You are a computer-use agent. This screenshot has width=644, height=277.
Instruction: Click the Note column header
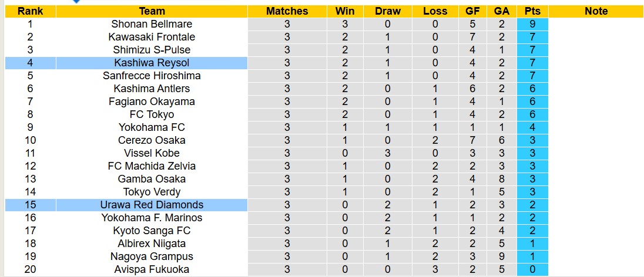pyautogui.click(x=596, y=11)
